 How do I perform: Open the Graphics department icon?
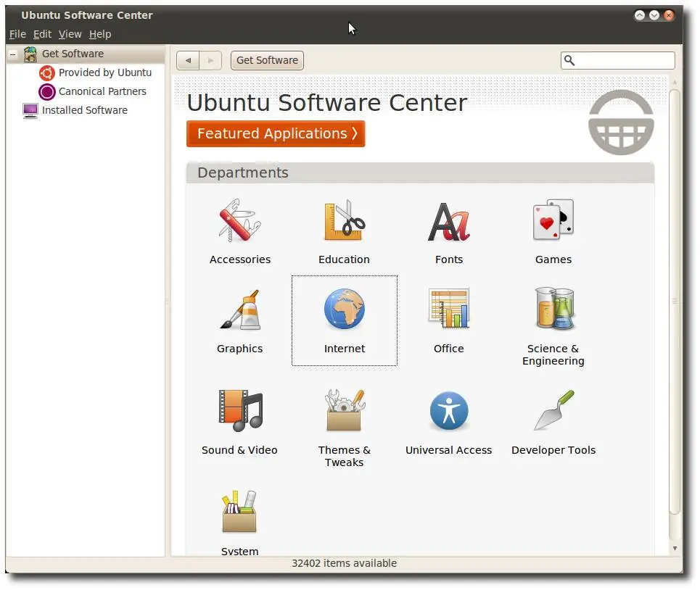tap(239, 309)
